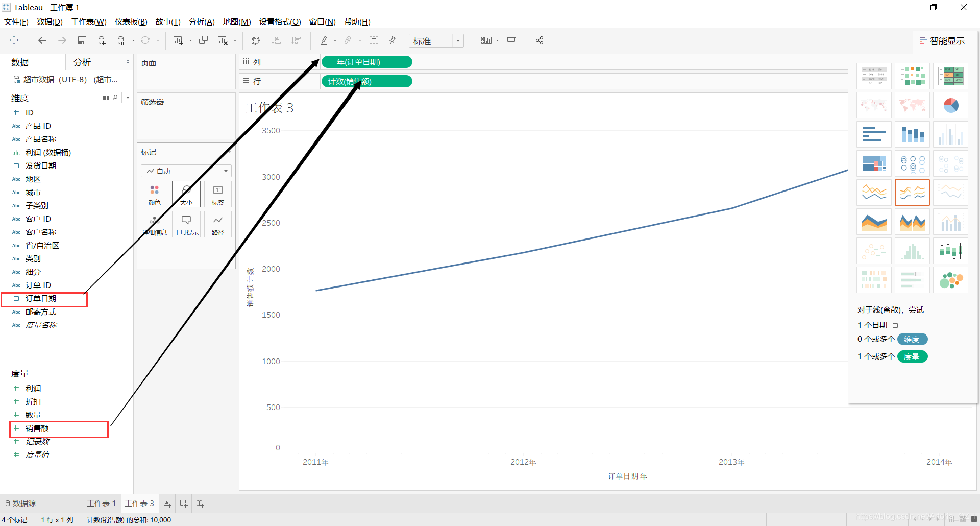This screenshot has height=526, width=980.
Task: Toggle mark labels T icon
Action: click(x=374, y=40)
